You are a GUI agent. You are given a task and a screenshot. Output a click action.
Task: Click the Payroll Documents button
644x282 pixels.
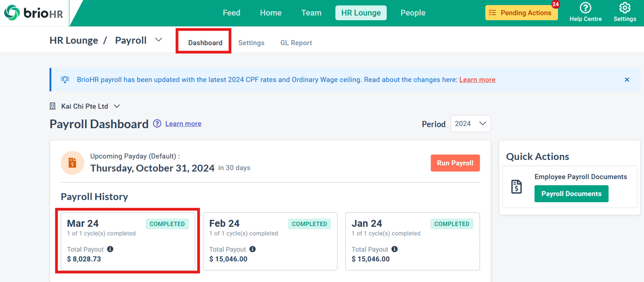click(571, 194)
